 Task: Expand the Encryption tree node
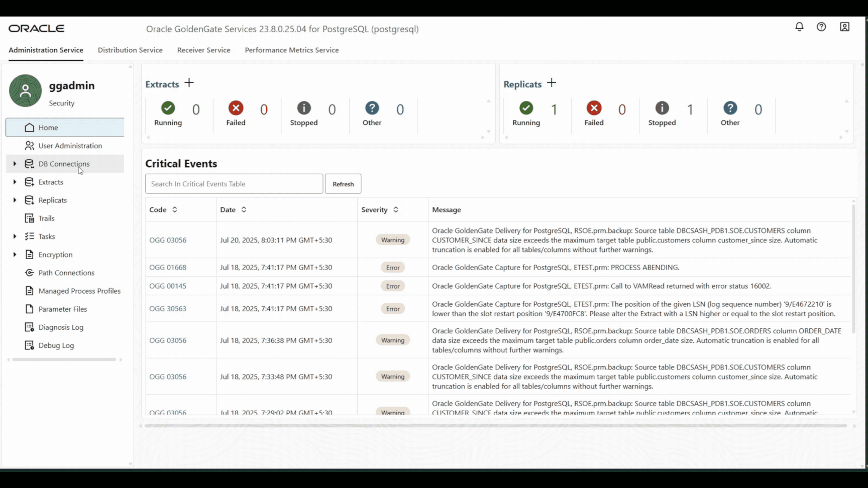(x=15, y=255)
